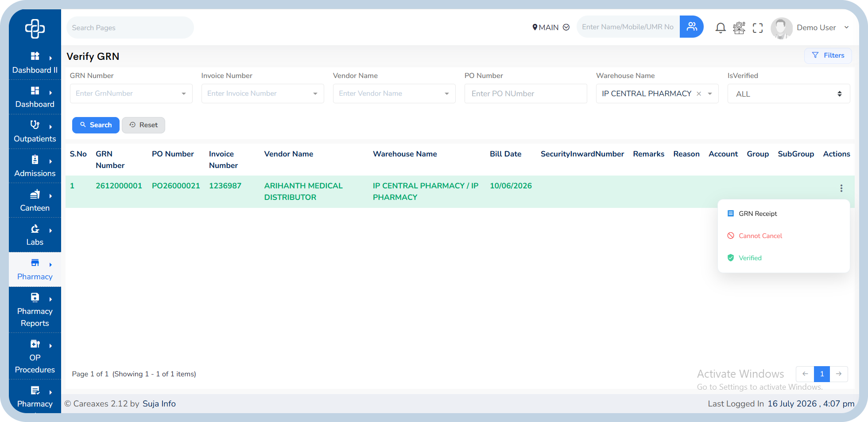The image size is (868, 422).
Task: Click GRN number 2612000001 cell
Action: 119,186
